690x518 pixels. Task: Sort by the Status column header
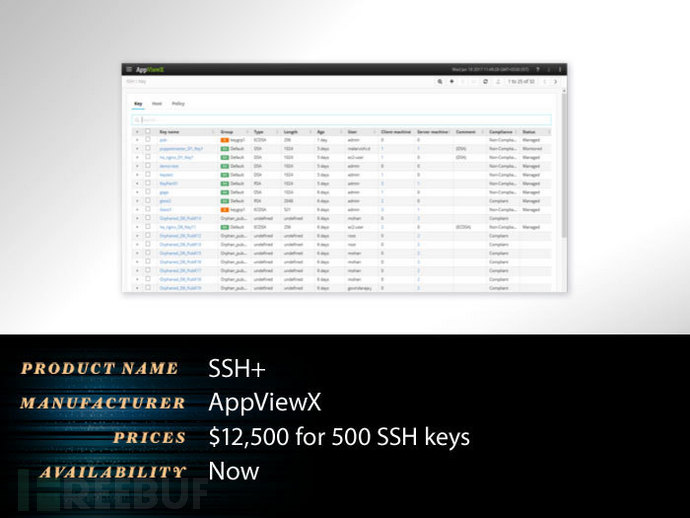pyautogui.click(x=529, y=132)
